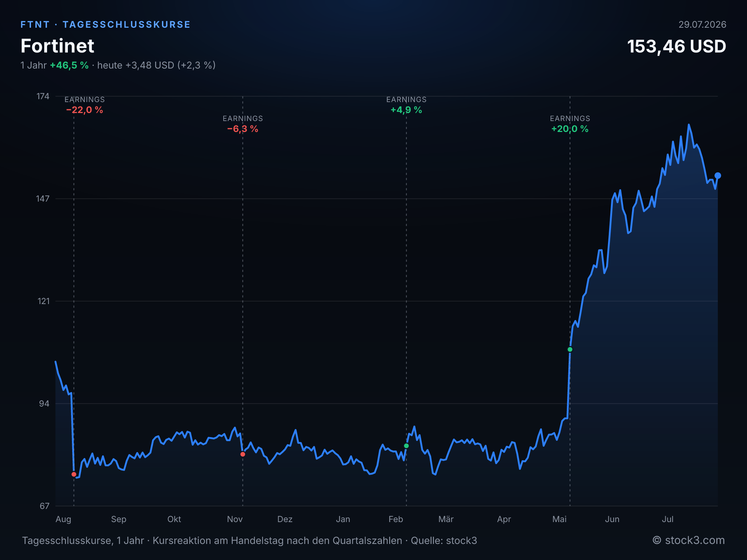Click the FTNT · Tagesschlusskurse header
Image resolution: width=747 pixels, height=560 pixels.
105,24
